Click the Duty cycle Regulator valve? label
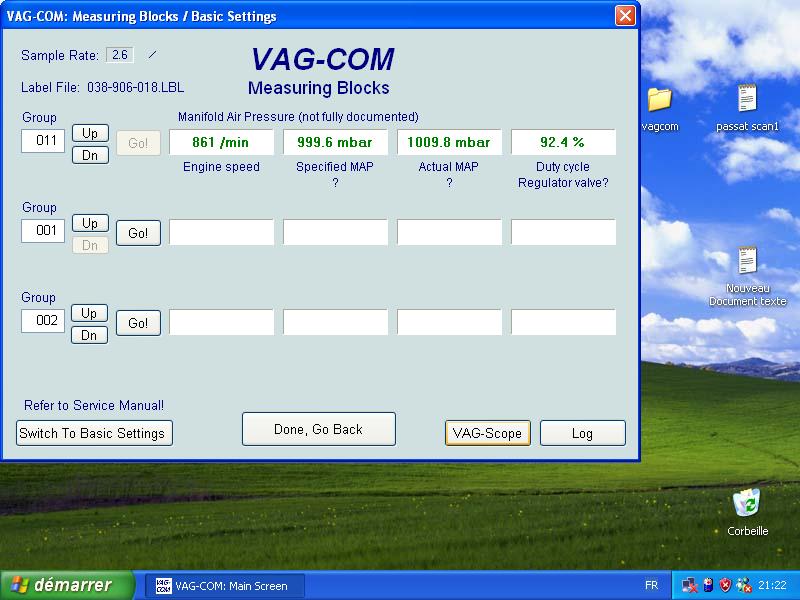The height and width of the screenshot is (600, 800). click(563, 174)
